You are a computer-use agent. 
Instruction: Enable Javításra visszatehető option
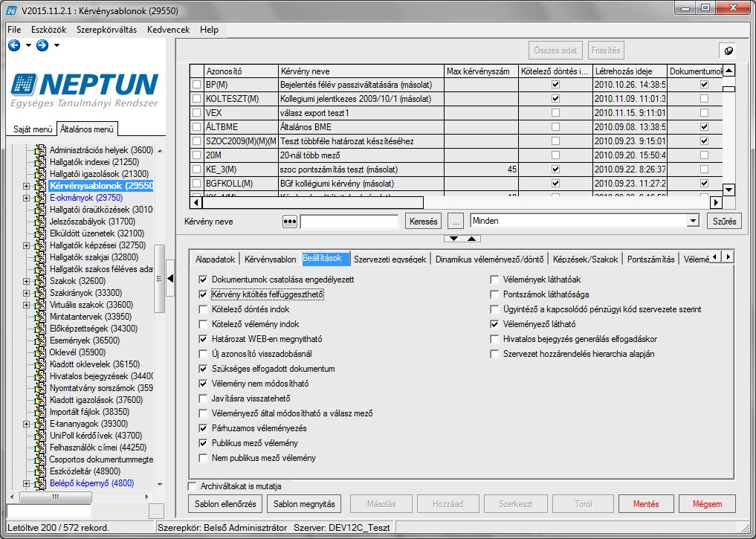(203, 398)
